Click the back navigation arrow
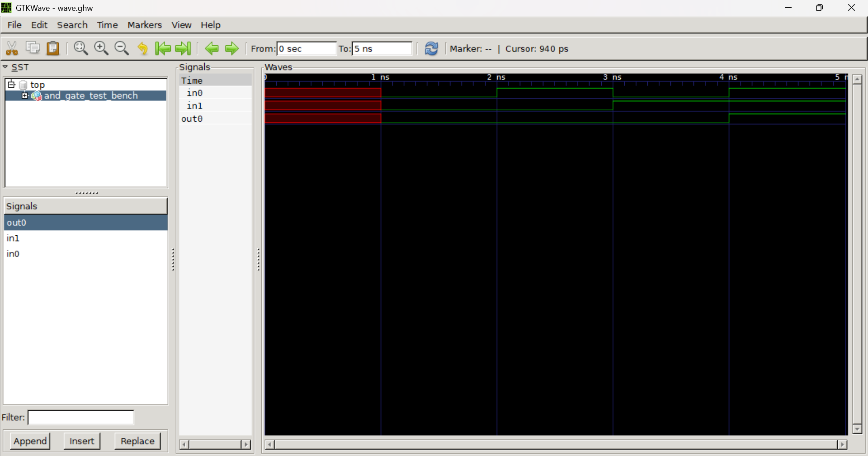The width and height of the screenshot is (868, 456). [x=211, y=48]
